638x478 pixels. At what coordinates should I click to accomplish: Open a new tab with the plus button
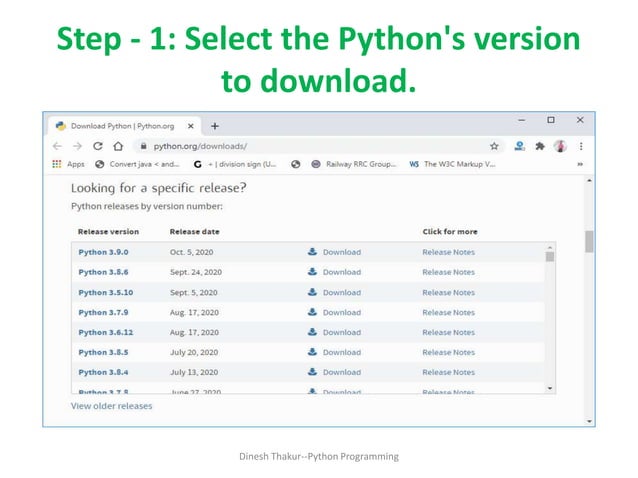tap(215, 126)
